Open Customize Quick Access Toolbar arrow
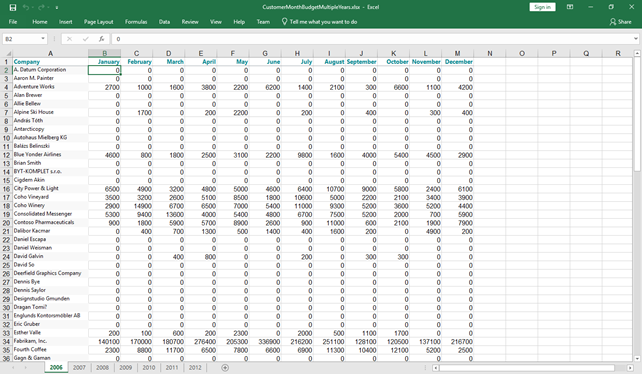Viewport: 642px width, 374px height. 57,7
